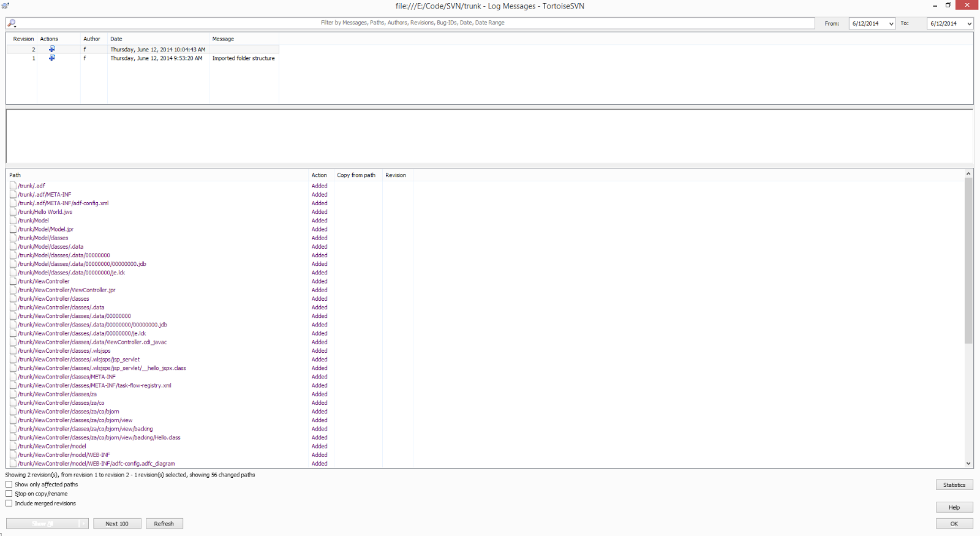Click the added action icon for revision 2

pyautogui.click(x=52, y=49)
